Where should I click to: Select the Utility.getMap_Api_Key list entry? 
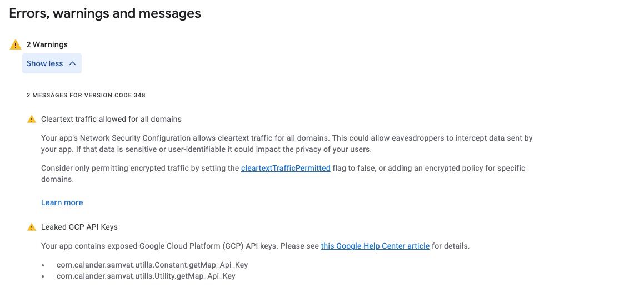[x=146, y=276]
